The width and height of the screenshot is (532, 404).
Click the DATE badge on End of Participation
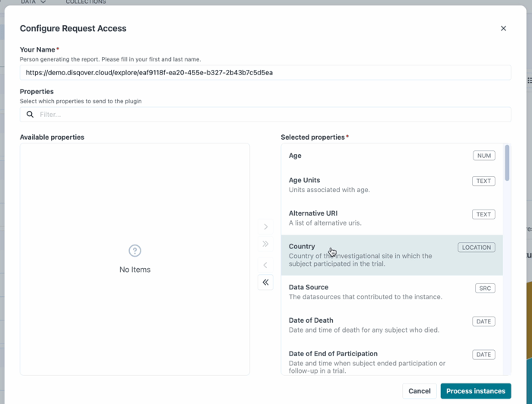coord(483,355)
